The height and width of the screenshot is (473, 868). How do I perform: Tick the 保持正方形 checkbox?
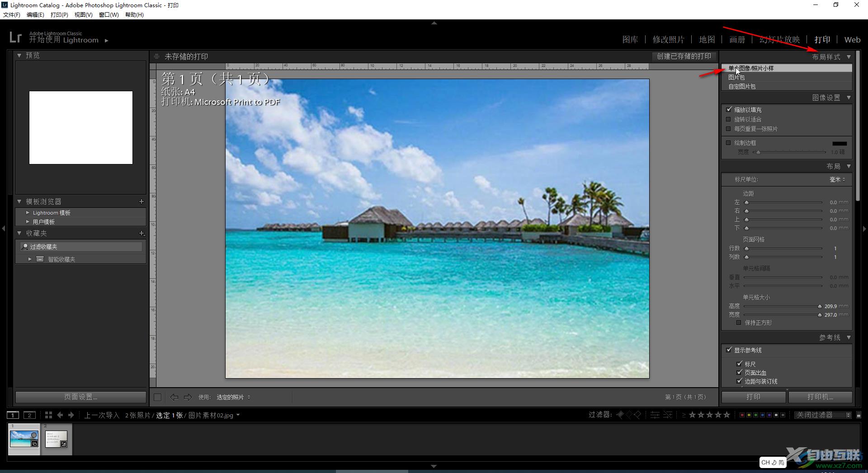[739, 323]
